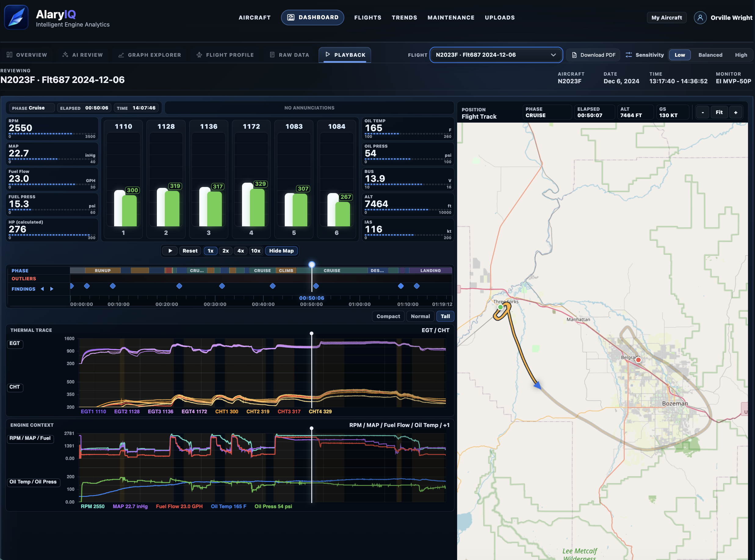
Task: Open the Aircraft nav item
Action: [x=255, y=18]
